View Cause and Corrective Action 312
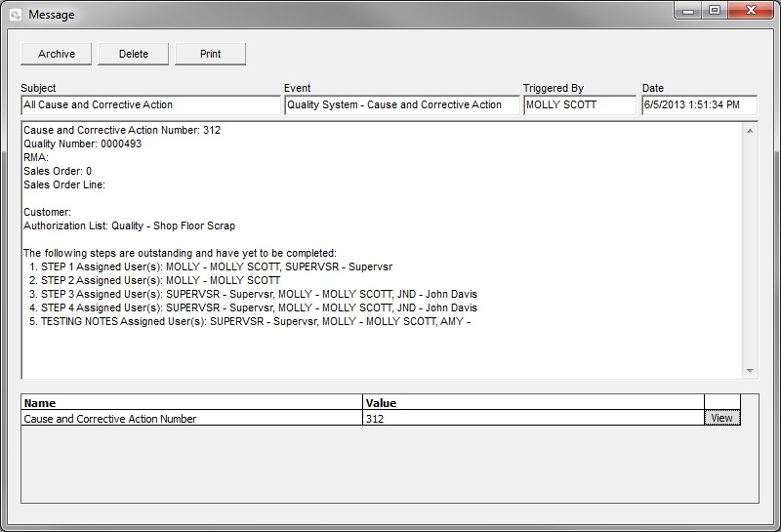This screenshot has height=532, width=781. tap(722, 418)
